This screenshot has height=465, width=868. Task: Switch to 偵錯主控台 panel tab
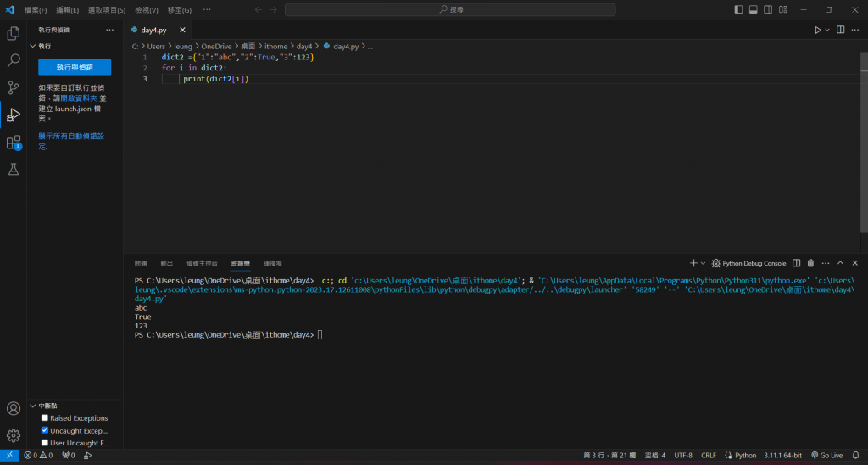click(x=202, y=263)
